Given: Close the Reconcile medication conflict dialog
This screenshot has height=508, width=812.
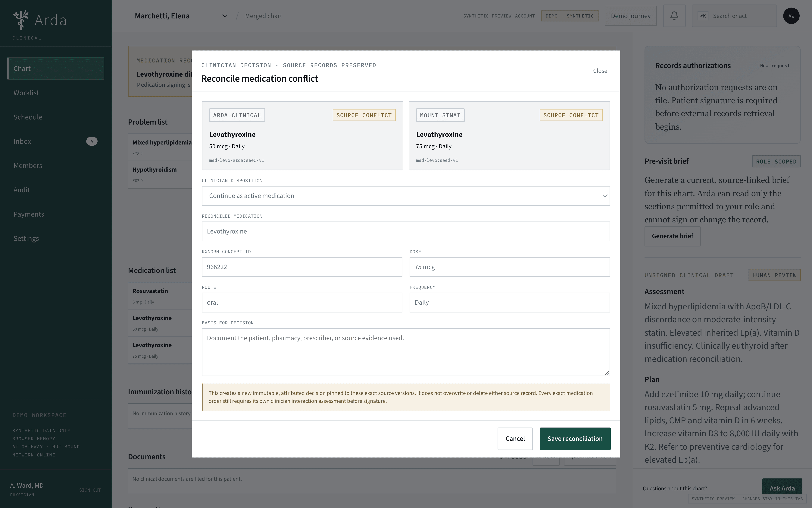Looking at the screenshot, I should tap(600, 71).
